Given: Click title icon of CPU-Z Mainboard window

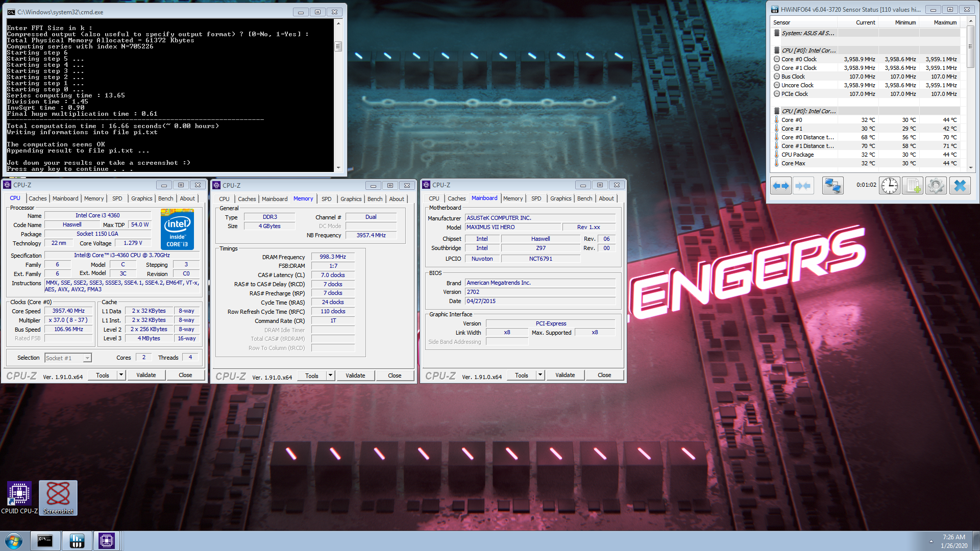Looking at the screenshot, I should pos(427,185).
